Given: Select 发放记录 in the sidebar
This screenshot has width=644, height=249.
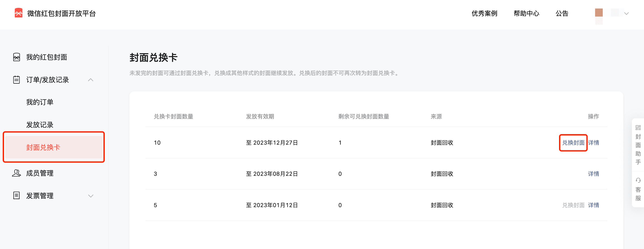Looking at the screenshot, I should [x=40, y=125].
